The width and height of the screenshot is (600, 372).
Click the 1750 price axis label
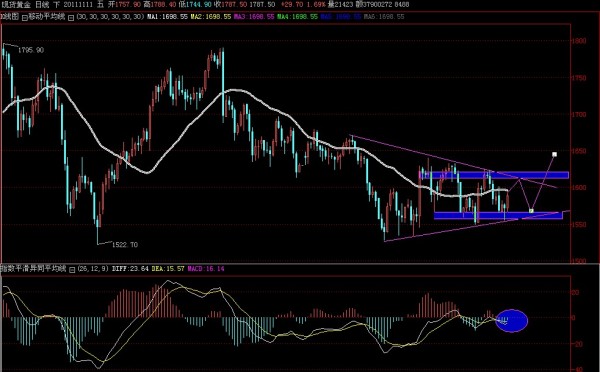tap(579, 78)
